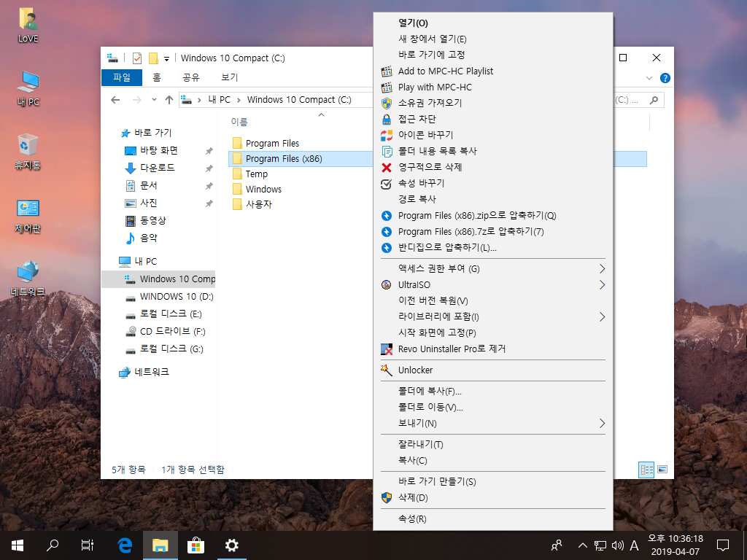Open the 보기 ribbon tab
Screen dimensions: 747x560
[x=230, y=77]
